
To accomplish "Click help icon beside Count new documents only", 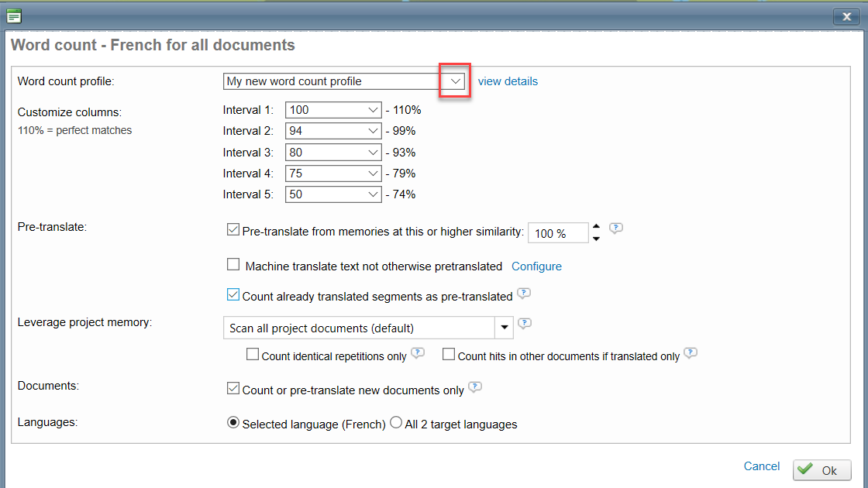I will pyautogui.click(x=475, y=387).
